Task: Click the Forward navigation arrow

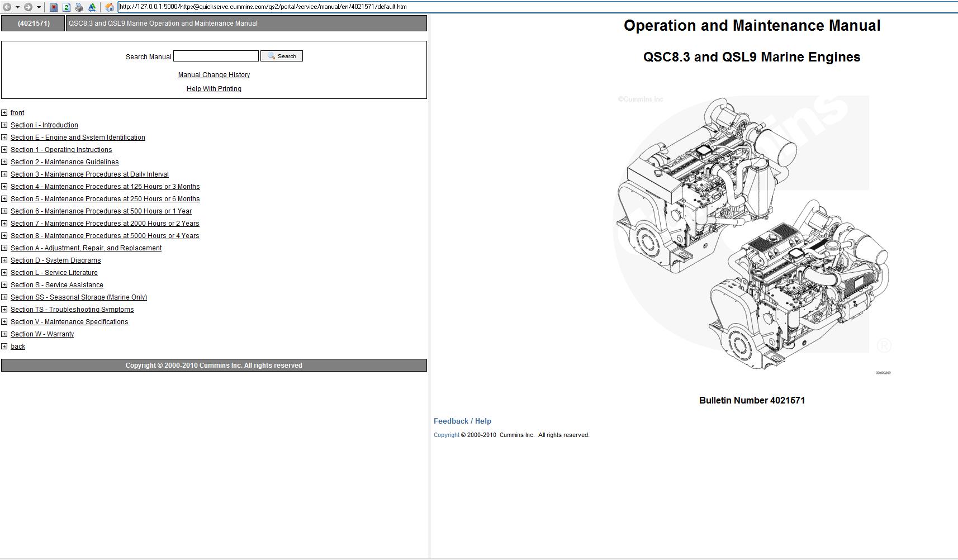Action: (27, 7)
